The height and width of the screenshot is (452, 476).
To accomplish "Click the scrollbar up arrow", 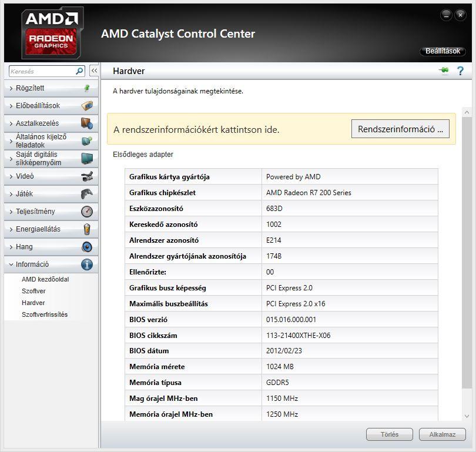I will point(467,112).
